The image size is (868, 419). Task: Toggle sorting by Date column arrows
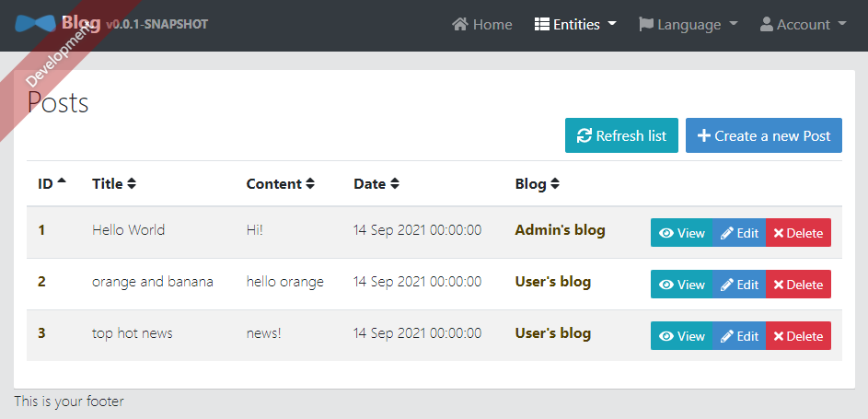394,184
